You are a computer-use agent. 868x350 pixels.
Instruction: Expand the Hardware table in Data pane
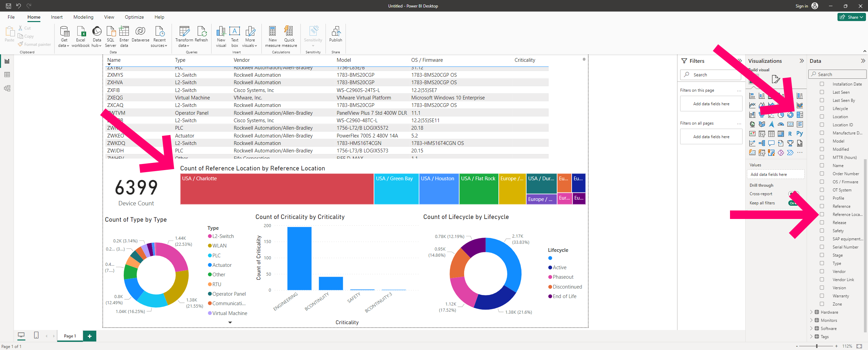coord(811,312)
